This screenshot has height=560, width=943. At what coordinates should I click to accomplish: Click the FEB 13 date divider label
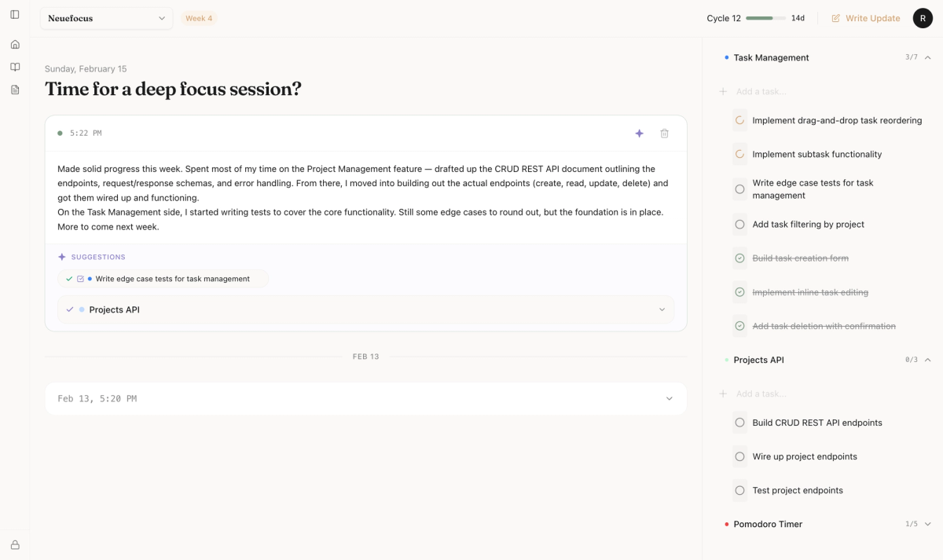coord(366,357)
